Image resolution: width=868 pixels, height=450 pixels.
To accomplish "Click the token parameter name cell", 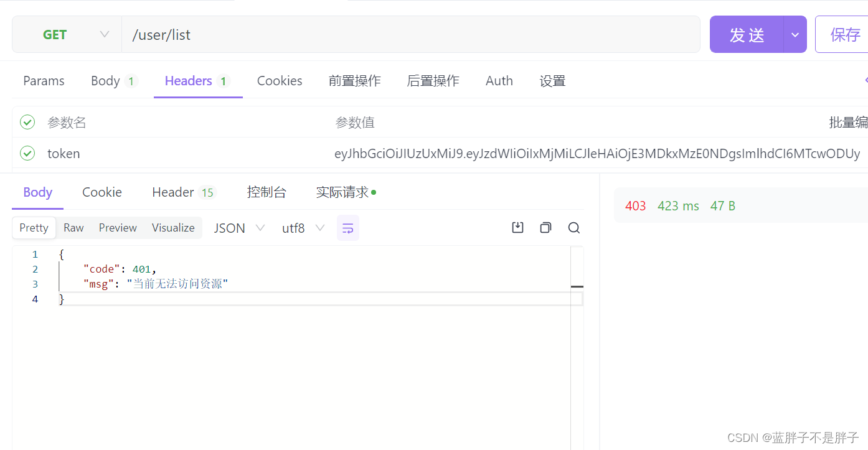I will tap(64, 154).
